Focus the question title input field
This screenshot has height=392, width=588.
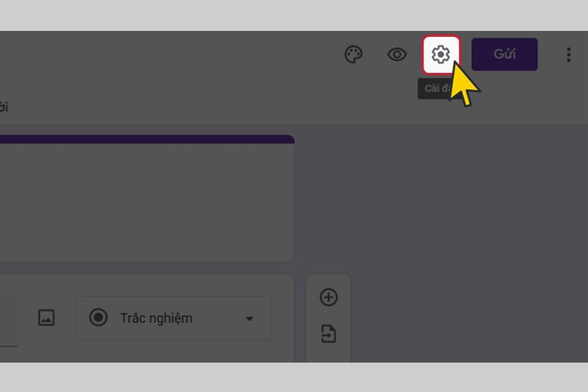pyautogui.click(x=8, y=321)
